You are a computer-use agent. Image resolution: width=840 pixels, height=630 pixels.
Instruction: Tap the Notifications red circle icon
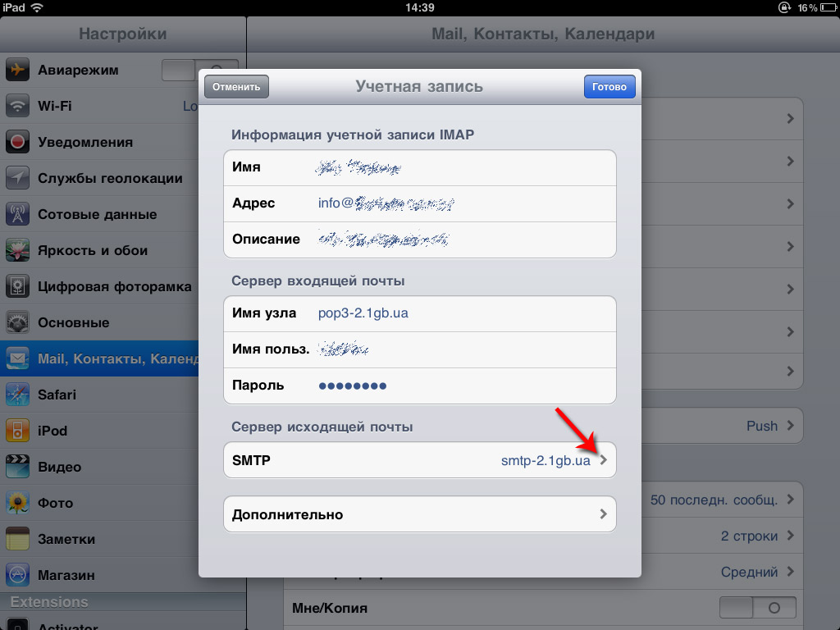point(18,142)
